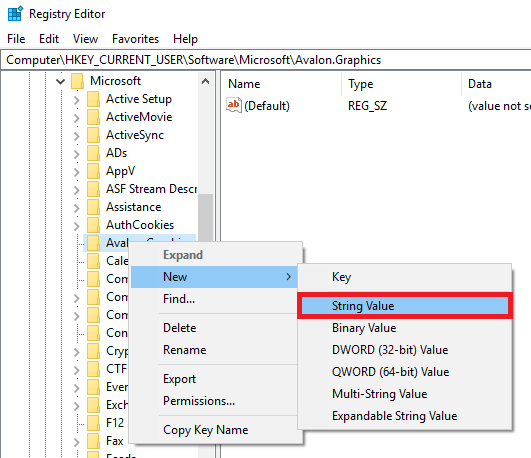Select the ActiveMovie folder icon
This screenshot has height=458, width=531.
93,117
